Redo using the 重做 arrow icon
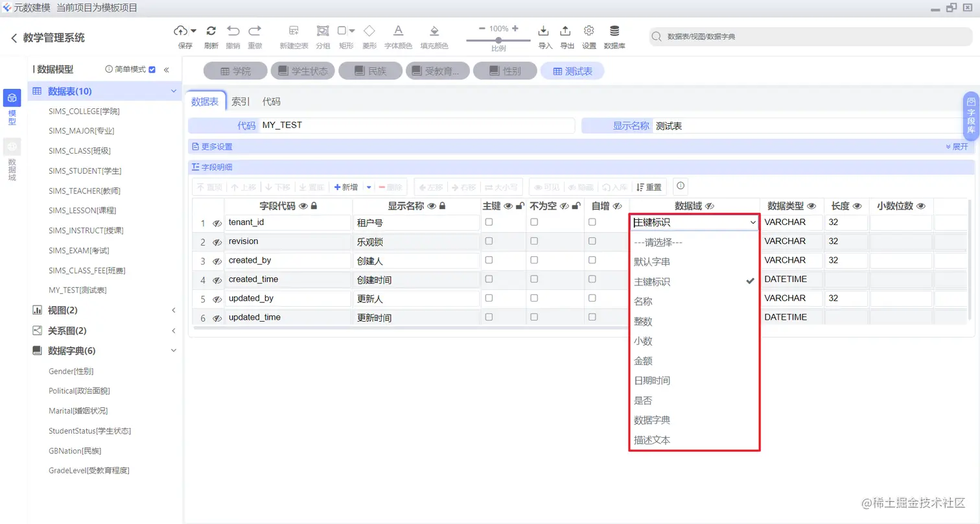The image size is (980, 524). coord(255,30)
